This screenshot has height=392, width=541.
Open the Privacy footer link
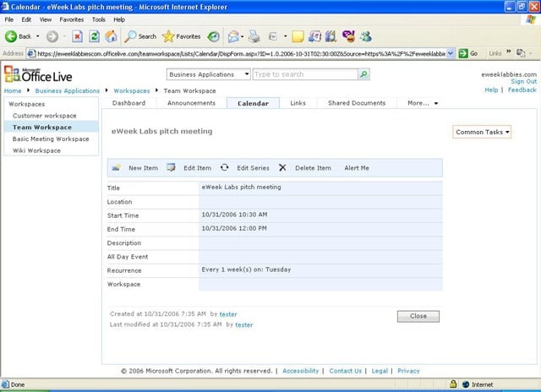point(408,371)
